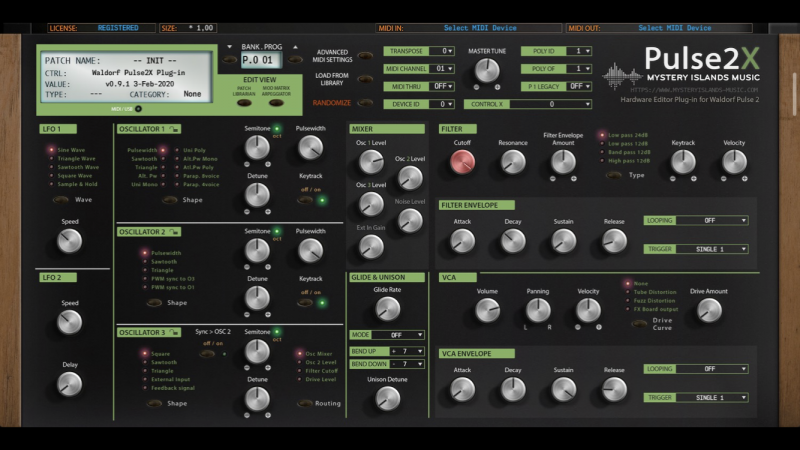Click the Oscillator 3 lock icon

(x=174, y=332)
